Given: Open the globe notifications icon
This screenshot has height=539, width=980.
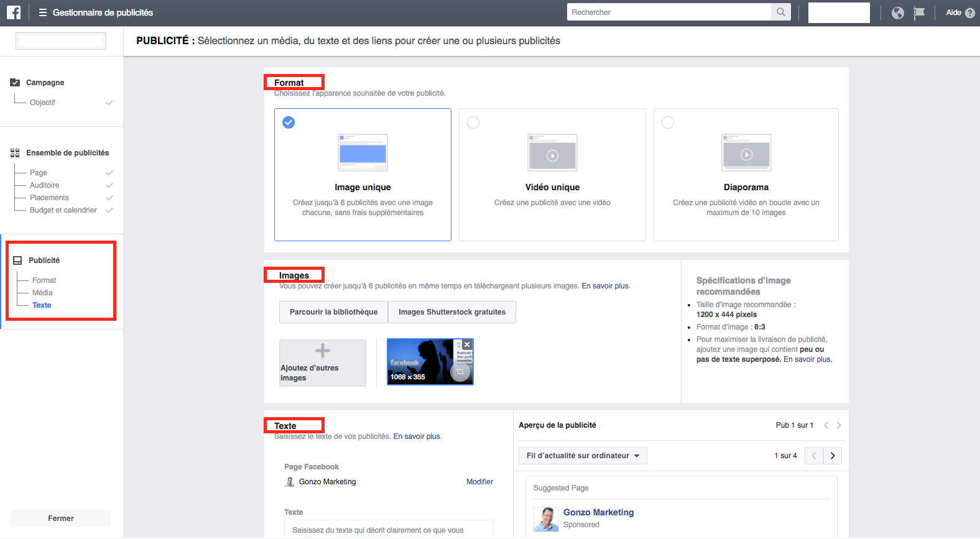Looking at the screenshot, I should tap(897, 12).
